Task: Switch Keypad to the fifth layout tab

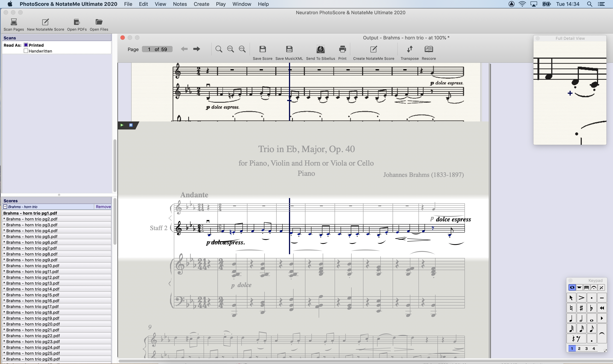Action: [x=601, y=287]
